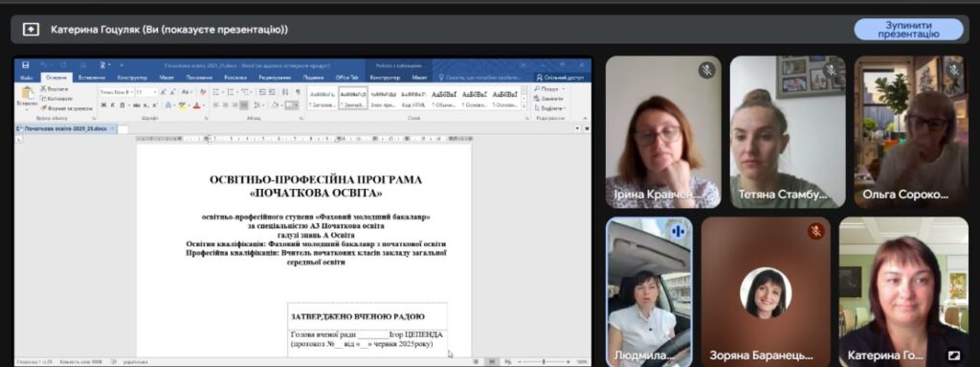Click the font color red A icon
Image resolution: width=980 pixels, height=367 pixels.
197,105
